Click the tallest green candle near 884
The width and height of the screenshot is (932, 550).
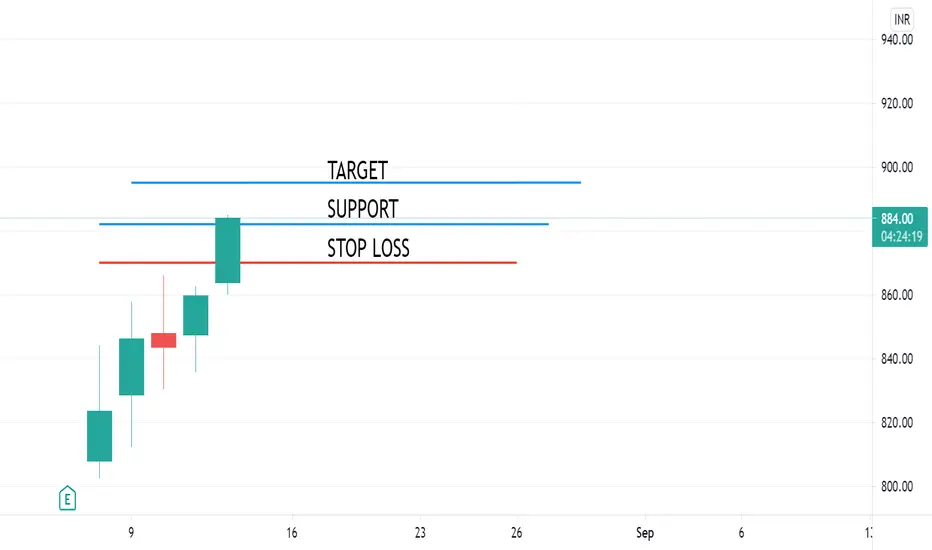[x=228, y=250]
